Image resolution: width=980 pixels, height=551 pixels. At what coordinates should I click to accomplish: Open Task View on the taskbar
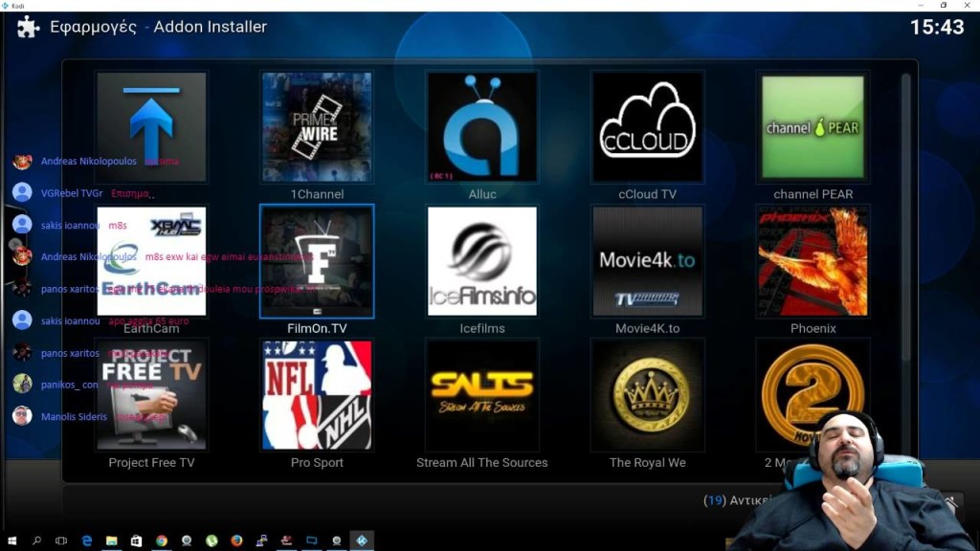[61, 540]
